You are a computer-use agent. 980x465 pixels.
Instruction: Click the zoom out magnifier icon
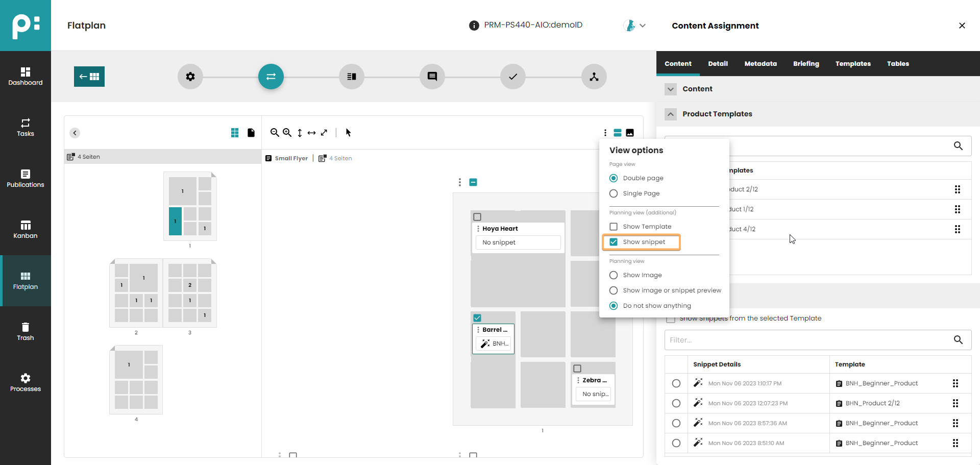pos(275,133)
